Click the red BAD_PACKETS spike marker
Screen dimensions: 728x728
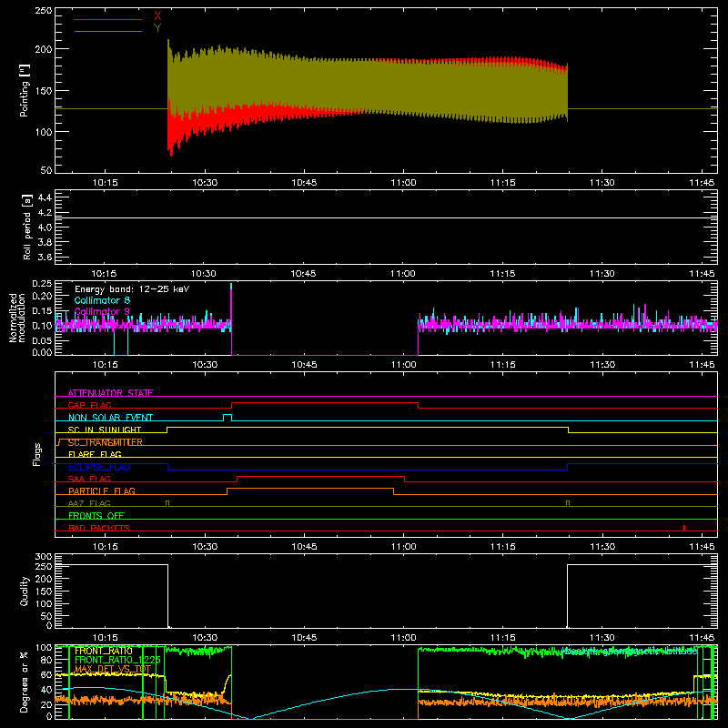click(x=684, y=528)
